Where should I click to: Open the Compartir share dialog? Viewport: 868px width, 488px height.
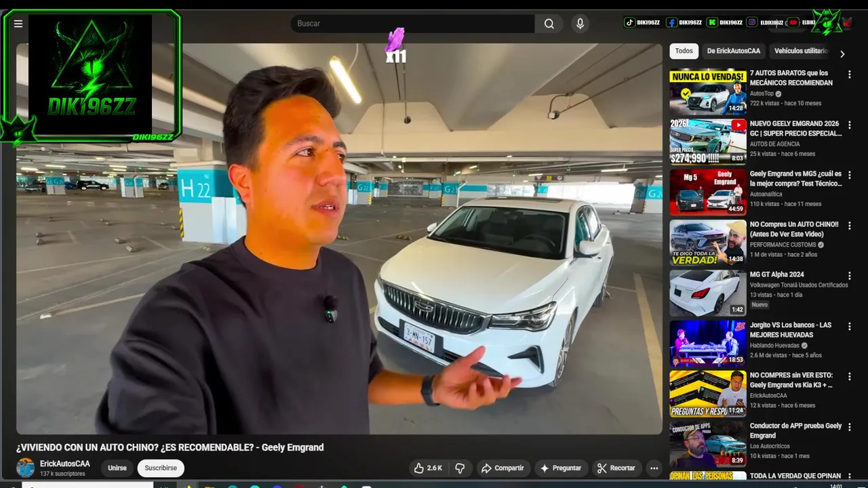(502, 468)
